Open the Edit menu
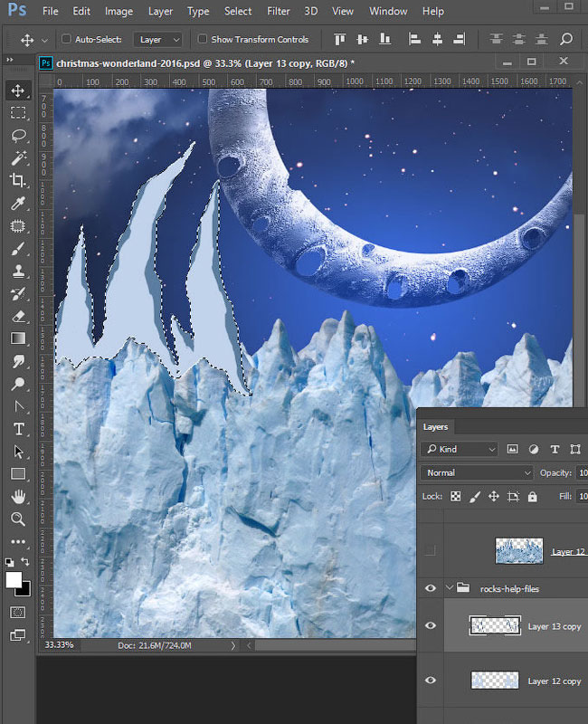 (81, 11)
